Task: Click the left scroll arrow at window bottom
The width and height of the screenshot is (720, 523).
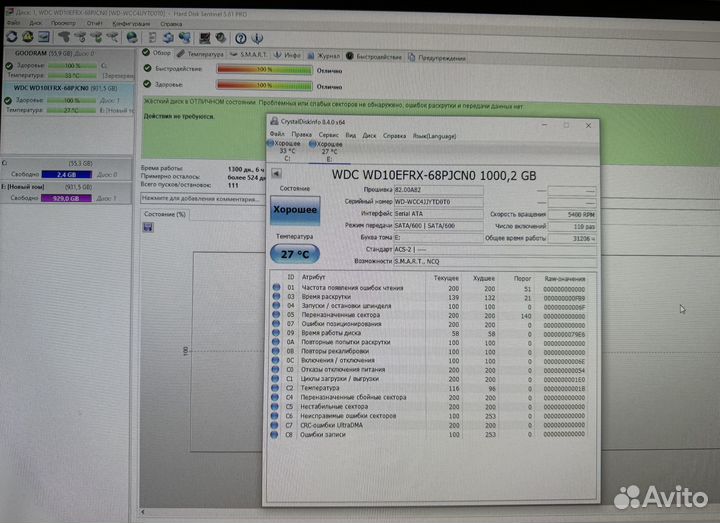Action: coord(143,512)
